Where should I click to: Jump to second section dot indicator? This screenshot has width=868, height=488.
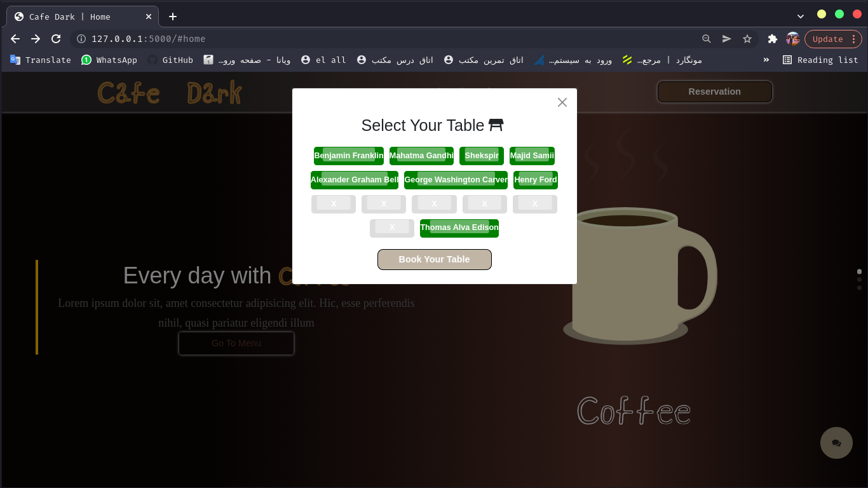click(859, 280)
